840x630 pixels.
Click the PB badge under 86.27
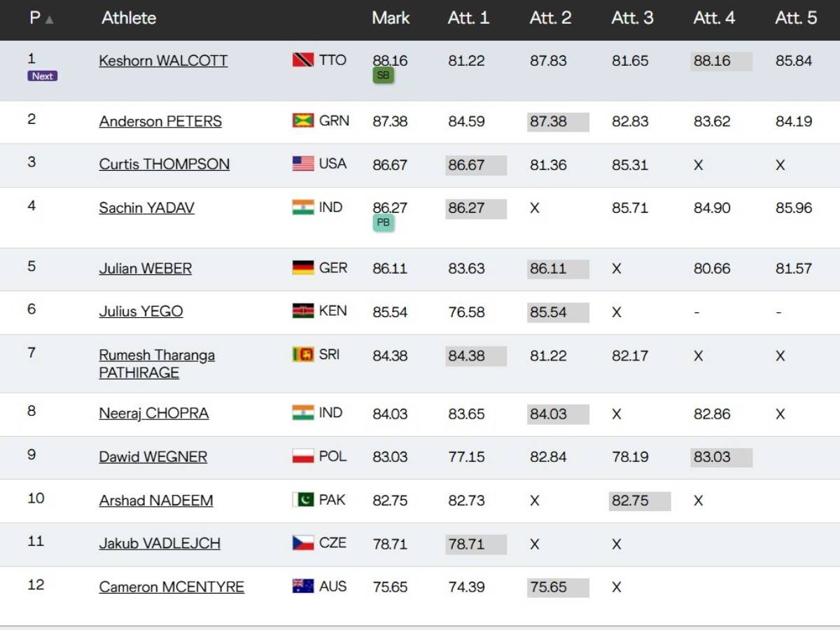384,223
